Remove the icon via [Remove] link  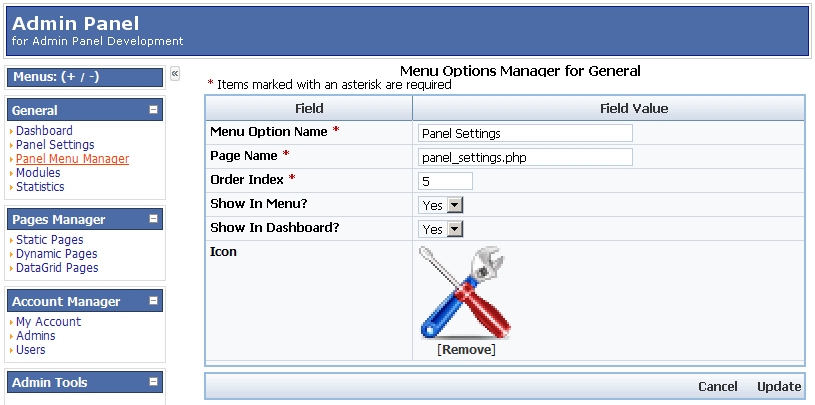tap(466, 349)
